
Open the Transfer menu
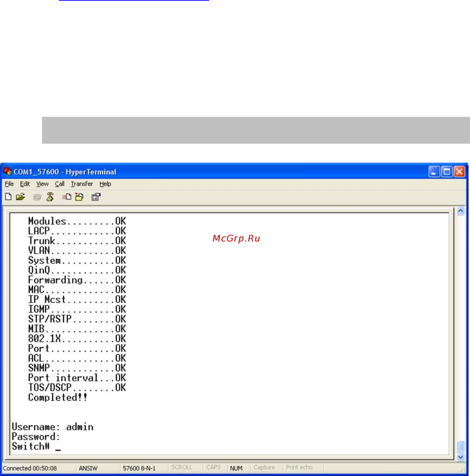point(82,184)
